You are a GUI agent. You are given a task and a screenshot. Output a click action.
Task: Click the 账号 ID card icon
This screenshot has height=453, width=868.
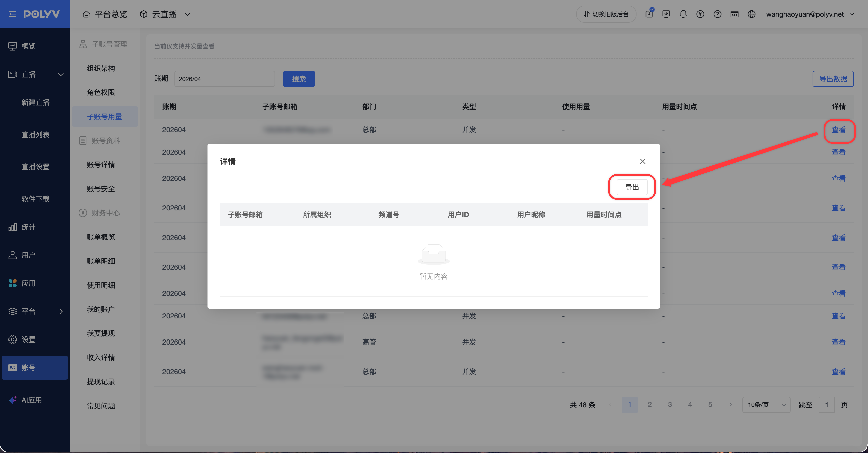coord(13,368)
